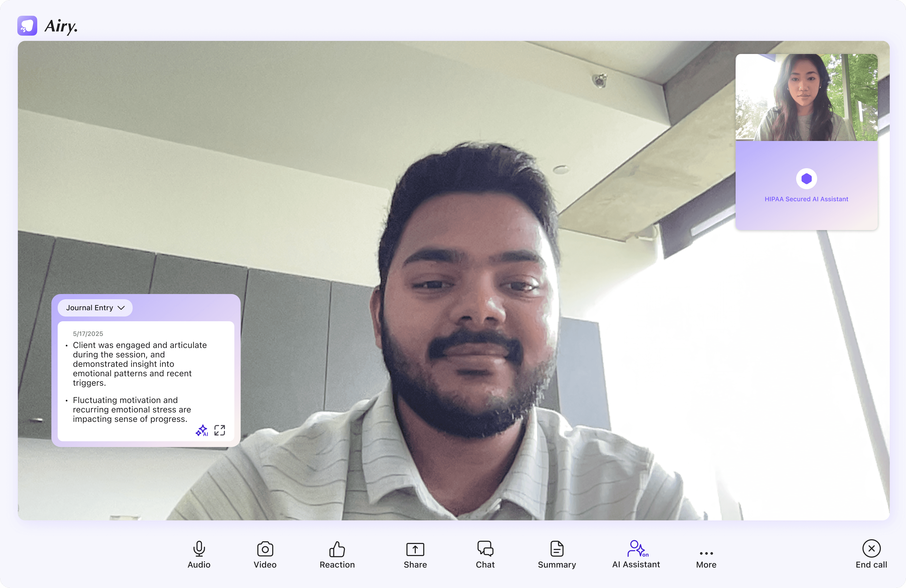906x588 pixels.
Task: Click the 5/17/2025 journal date
Action: [x=88, y=334]
